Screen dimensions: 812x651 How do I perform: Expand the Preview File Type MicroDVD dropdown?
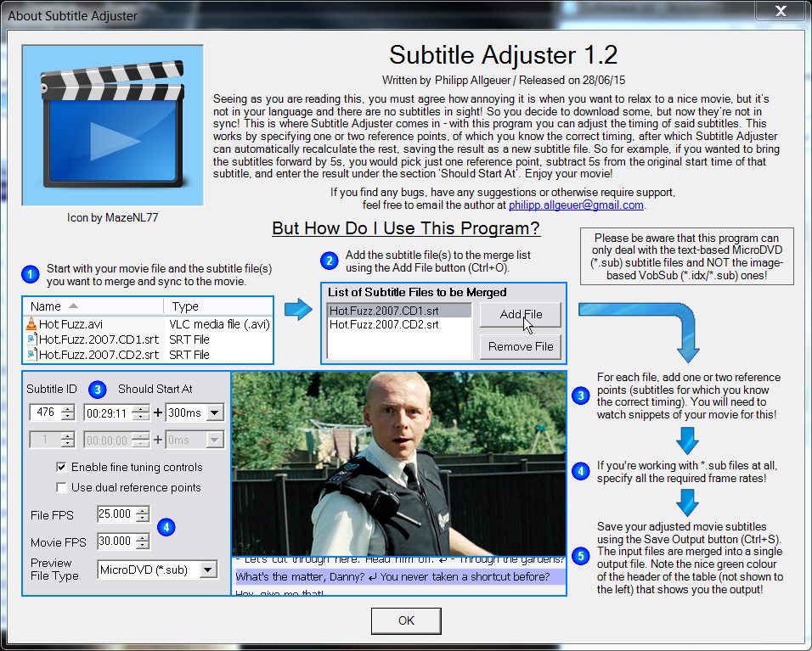tap(207, 570)
